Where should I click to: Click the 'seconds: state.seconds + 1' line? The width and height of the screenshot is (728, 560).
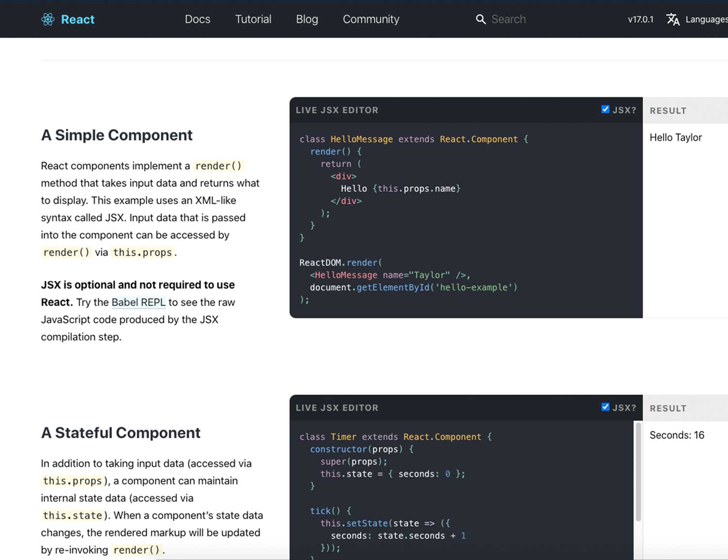coord(398,536)
